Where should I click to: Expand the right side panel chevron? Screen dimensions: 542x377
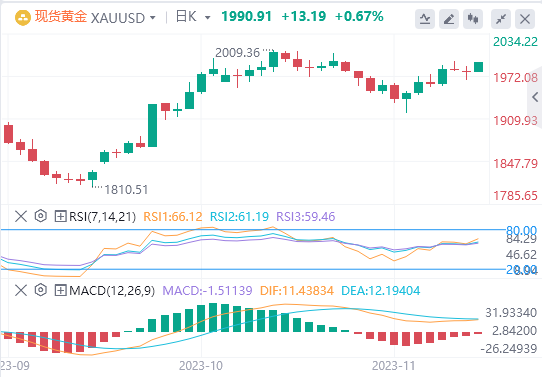coord(535,97)
